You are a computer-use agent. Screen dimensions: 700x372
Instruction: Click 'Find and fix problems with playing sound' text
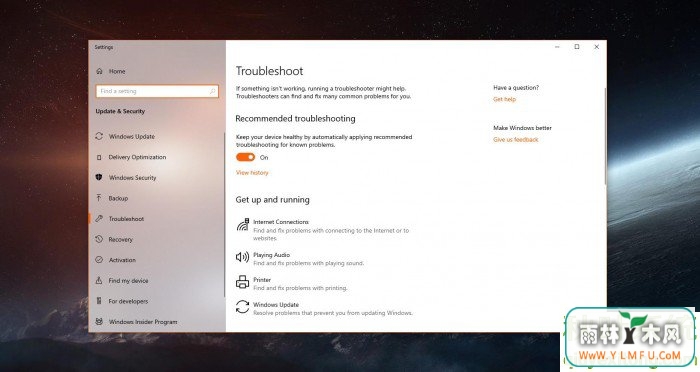coord(308,263)
